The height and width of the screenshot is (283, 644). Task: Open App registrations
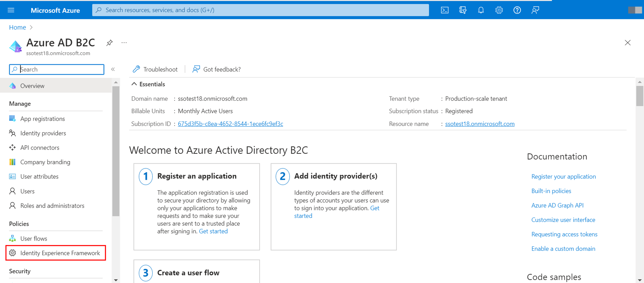coord(42,119)
